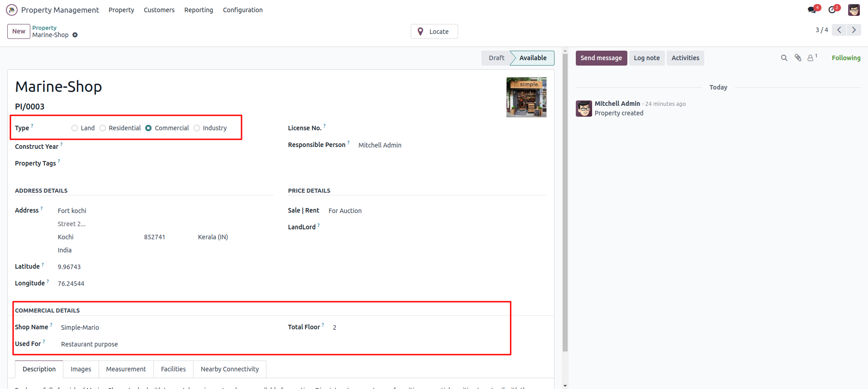Show help tooltip for Type field
The width and height of the screenshot is (868, 389).
32,126
